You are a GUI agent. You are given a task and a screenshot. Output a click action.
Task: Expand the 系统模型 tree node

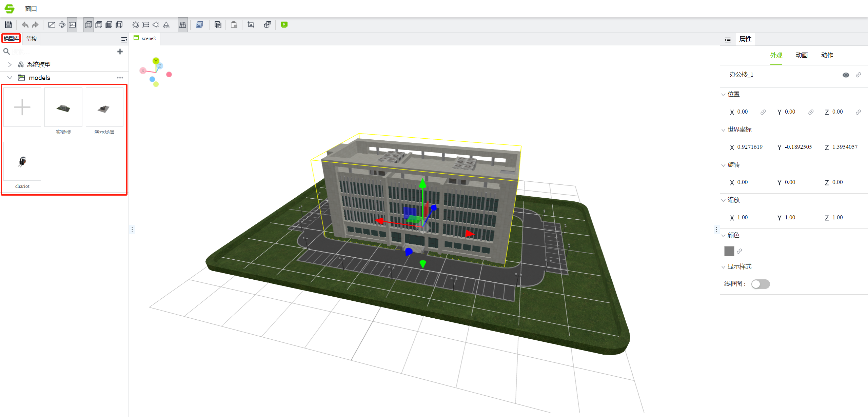(x=10, y=64)
